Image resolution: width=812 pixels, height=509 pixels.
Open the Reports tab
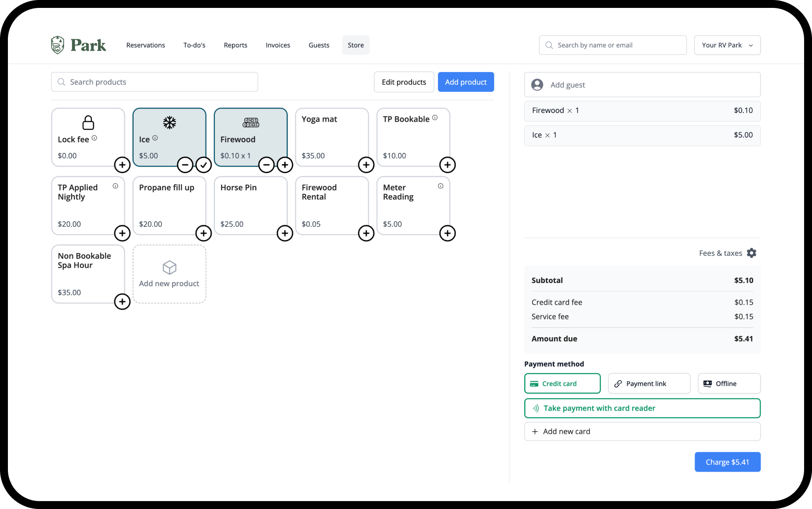click(236, 45)
